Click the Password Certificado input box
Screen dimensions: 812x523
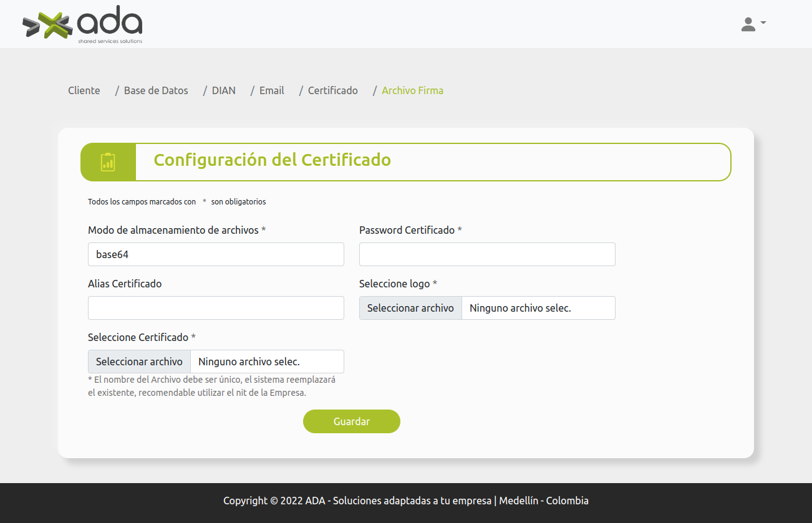click(487, 254)
